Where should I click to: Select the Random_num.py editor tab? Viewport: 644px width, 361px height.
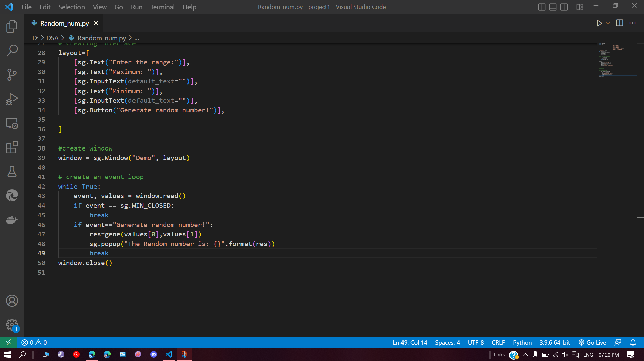[64, 23]
